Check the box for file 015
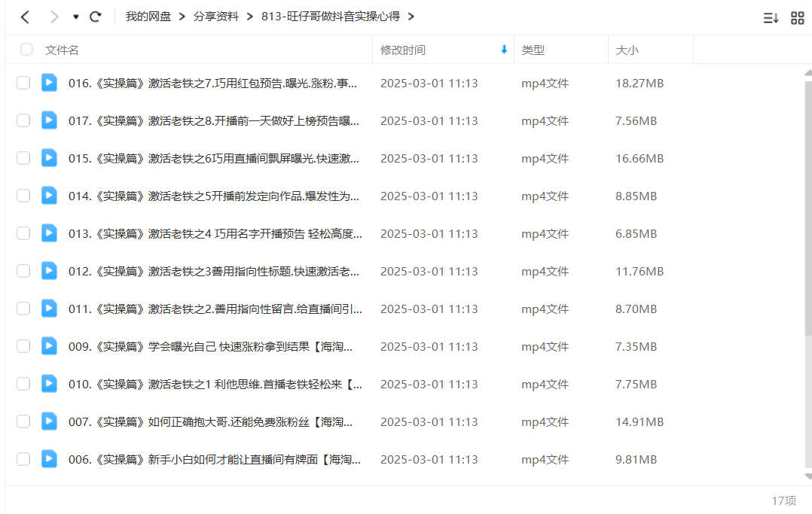812x514 pixels. click(x=23, y=158)
